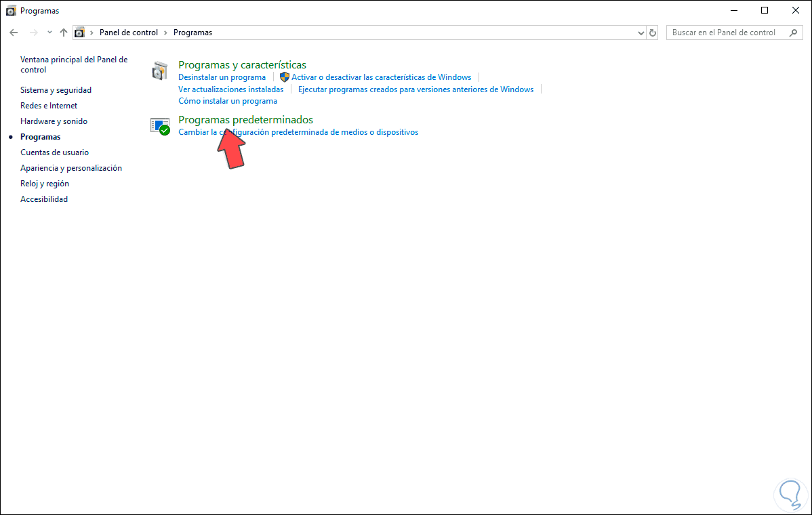Image resolution: width=812 pixels, height=515 pixels.
Task: Select Panel de control in breadcrumb
Action: click(128, 33)
